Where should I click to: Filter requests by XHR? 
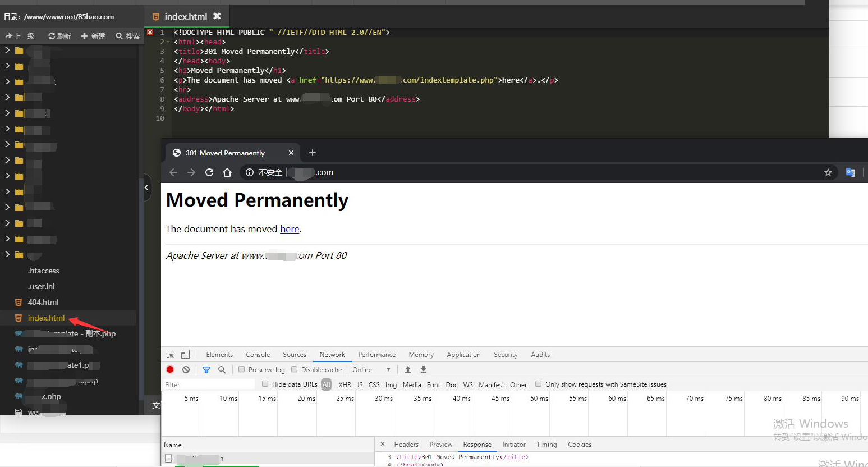345,384
